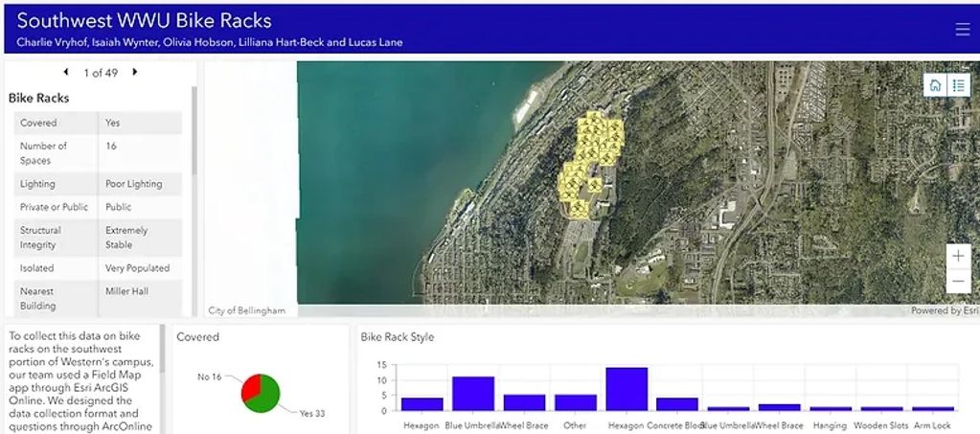Select the 'Nearest Building' Miller Hall row

(98, 298)
